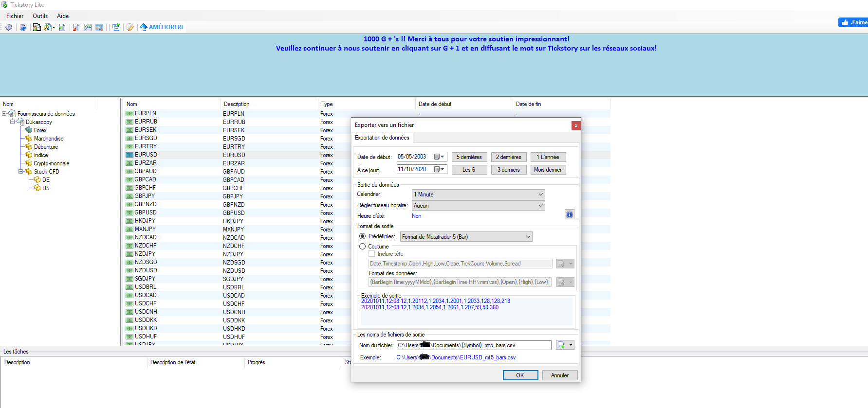Click the database refresh toolbar icon
This screenshot has height=408, width=868.
coord(23,27)
